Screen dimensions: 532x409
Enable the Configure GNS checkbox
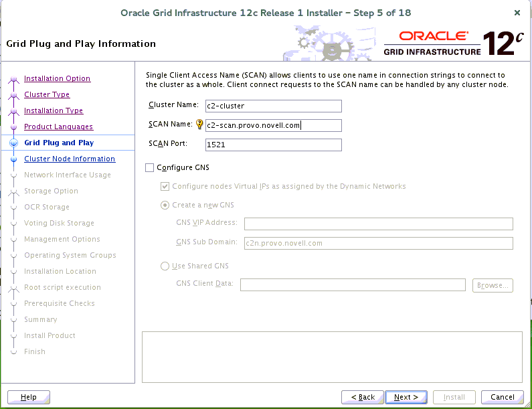(x=150, y=167)
